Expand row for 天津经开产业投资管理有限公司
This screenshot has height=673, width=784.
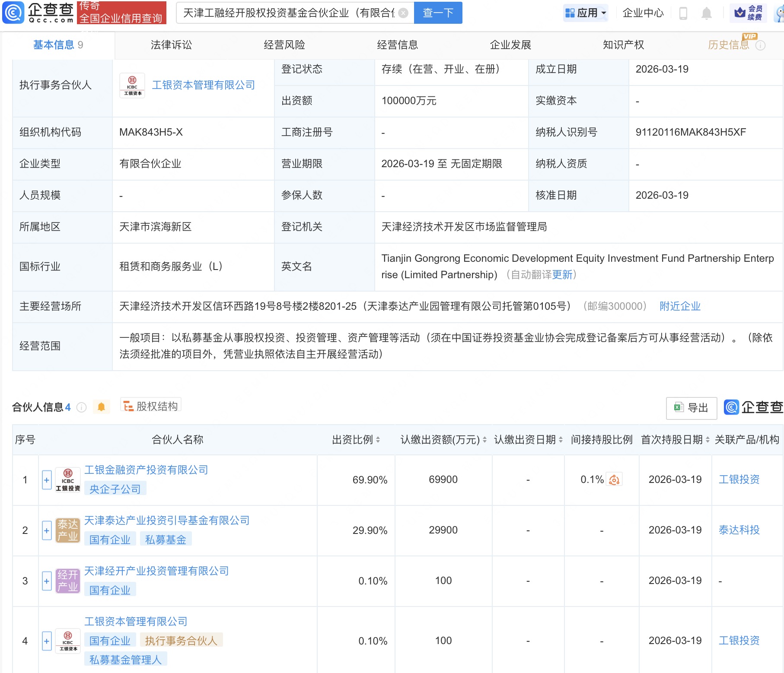(x=47, y=581)
